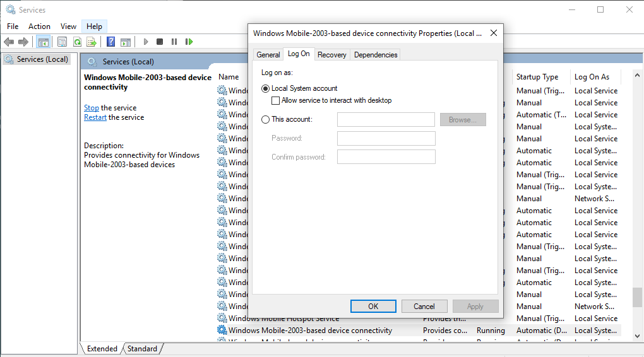Viewport: 644px width, 357px height.
Task: Click the Pause Service icon
Action: pyautogui.click(x=174, y=42)
